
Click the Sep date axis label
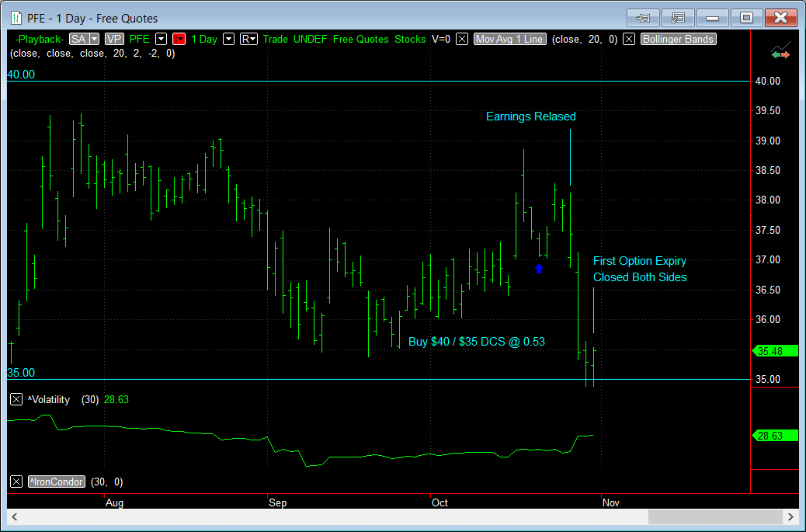pyautogui.click(x=277, y=502)
